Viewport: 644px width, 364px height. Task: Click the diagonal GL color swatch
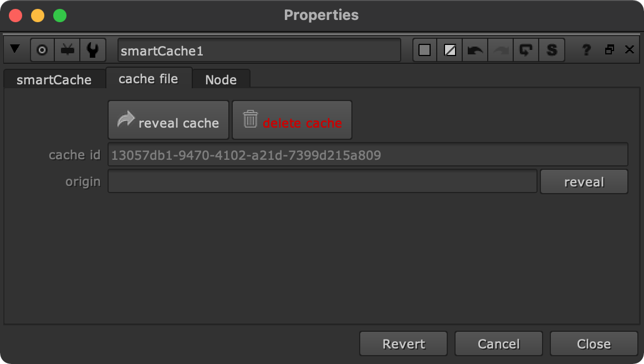[x=449, y=49]
